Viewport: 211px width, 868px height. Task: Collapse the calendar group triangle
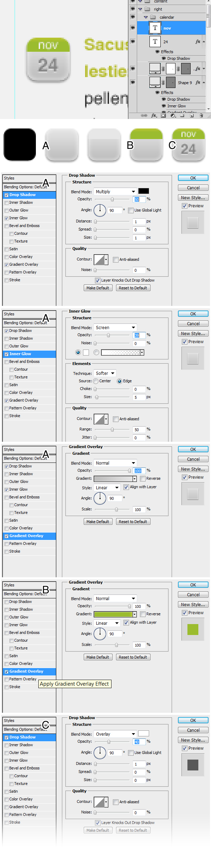click(146, 17)
